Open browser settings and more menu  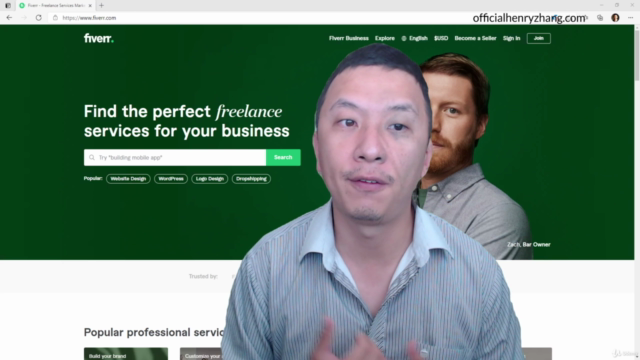pyautogui.click(x=631, y=18)
